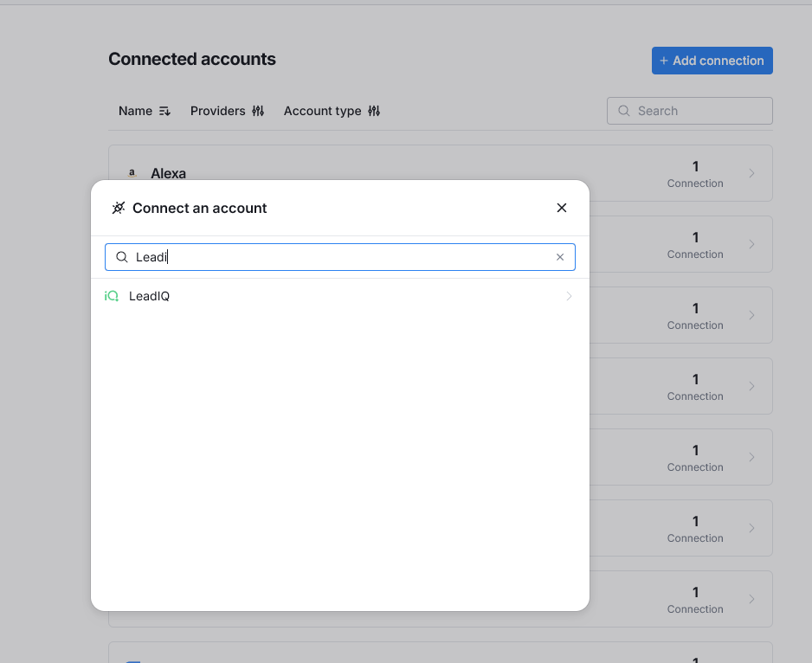The image size is (812, 663).
Task: Open LeadIQ via its row chevron
Action: click(569, 296)
